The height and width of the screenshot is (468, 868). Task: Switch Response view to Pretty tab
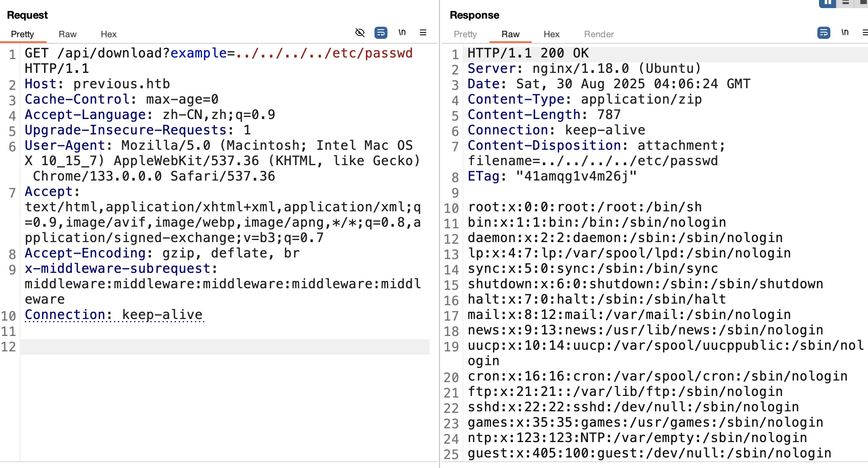[465, 34]
